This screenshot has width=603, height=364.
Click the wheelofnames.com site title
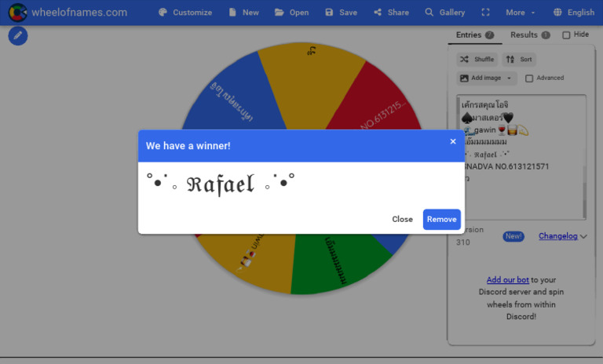(79, 13)
